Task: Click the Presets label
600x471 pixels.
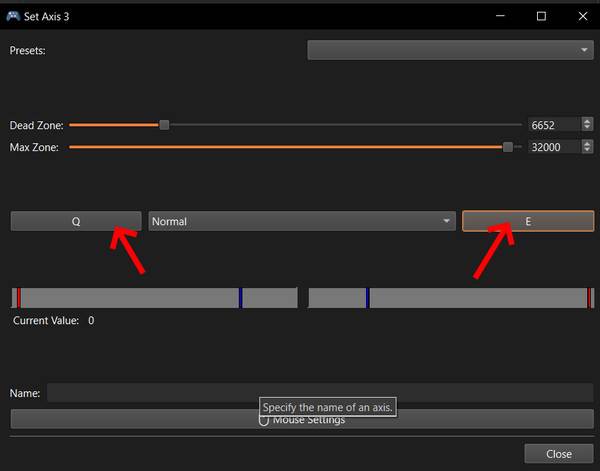Action: (28, 50)
